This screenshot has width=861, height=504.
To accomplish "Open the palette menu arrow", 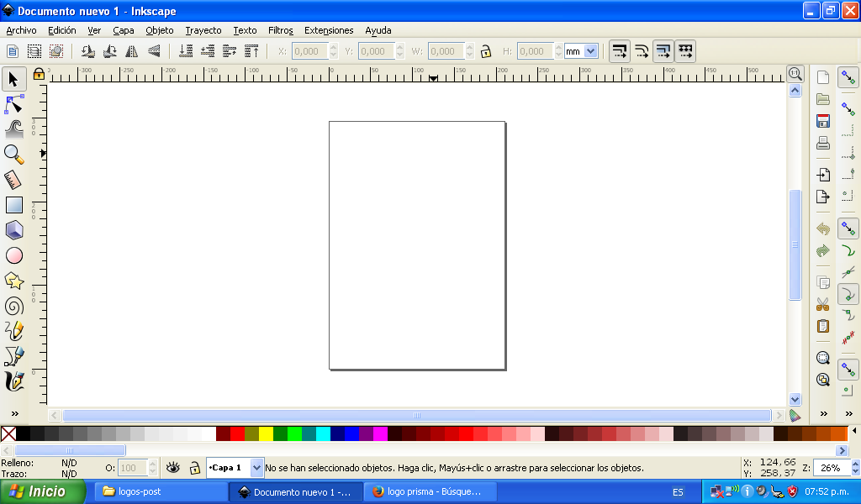I will [854, 431].
